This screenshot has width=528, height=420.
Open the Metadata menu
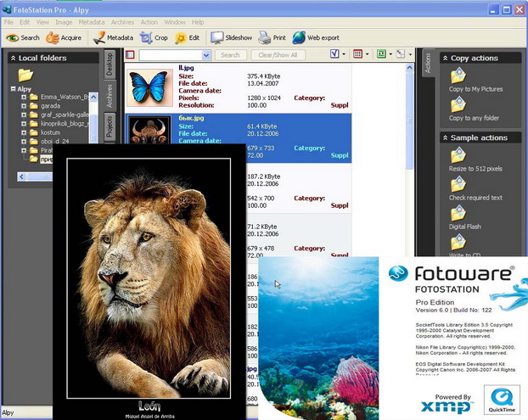(x=92, y=22)
